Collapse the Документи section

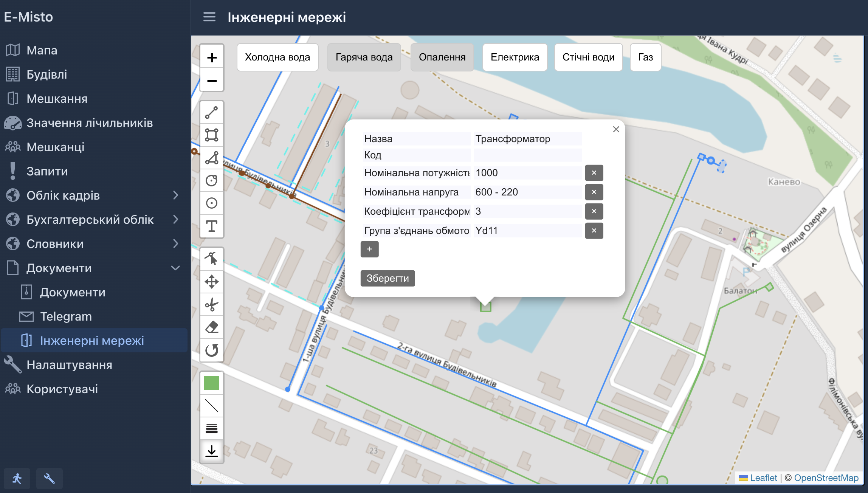click(175, 268)
